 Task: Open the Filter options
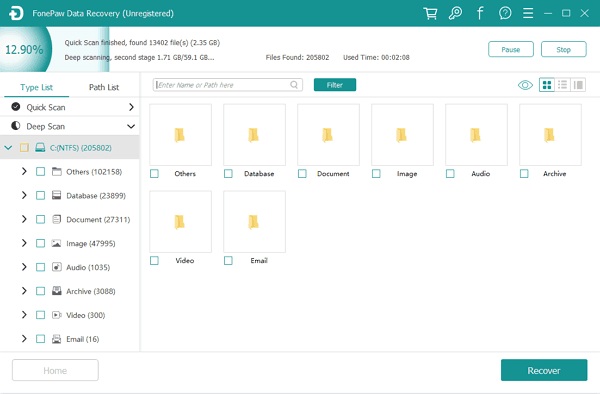(x=335, y=85)
